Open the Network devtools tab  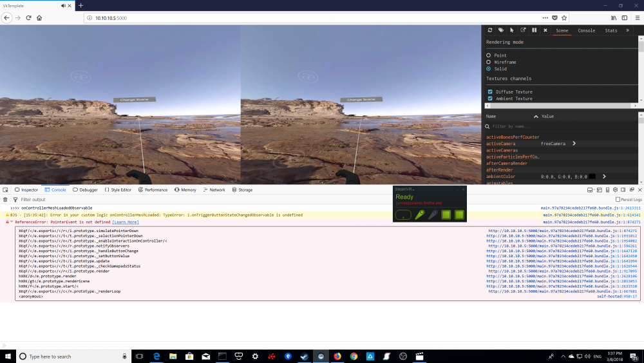pos(214,190)
